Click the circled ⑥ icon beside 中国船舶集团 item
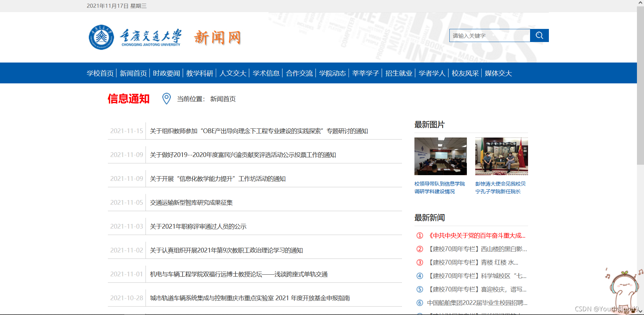 pyautogui.click(x=420, y=303)
